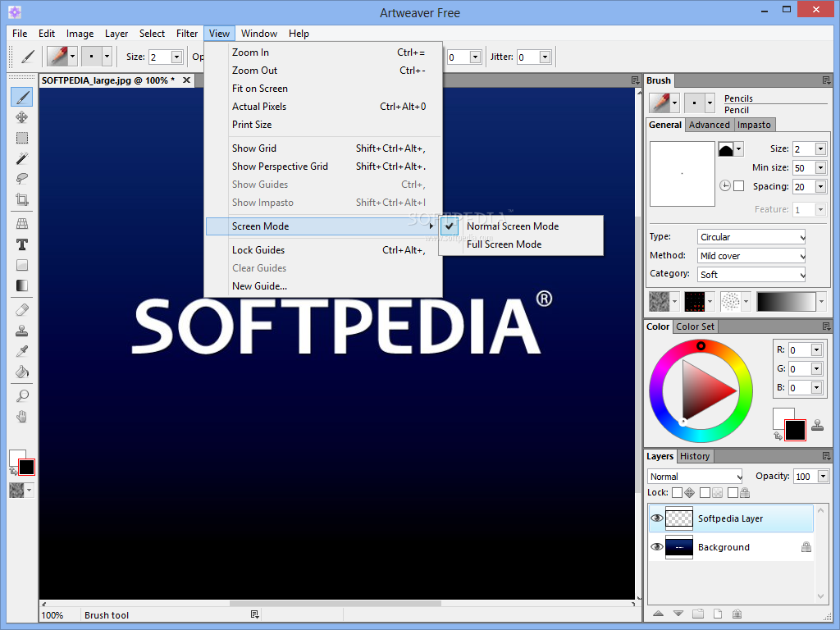Enable the first Lock checkbox (transparency)

click(677, 492)
